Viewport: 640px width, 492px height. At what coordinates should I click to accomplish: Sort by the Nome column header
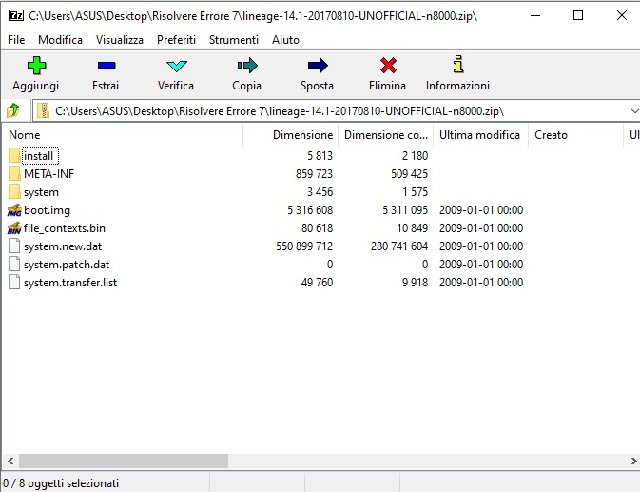point(122,135)
